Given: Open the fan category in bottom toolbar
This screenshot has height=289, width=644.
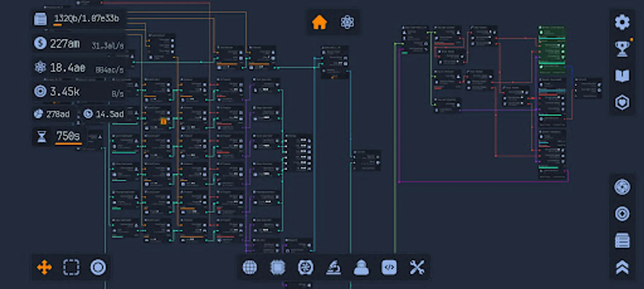Looking at the screenshot, I should (x=305, y=267).
